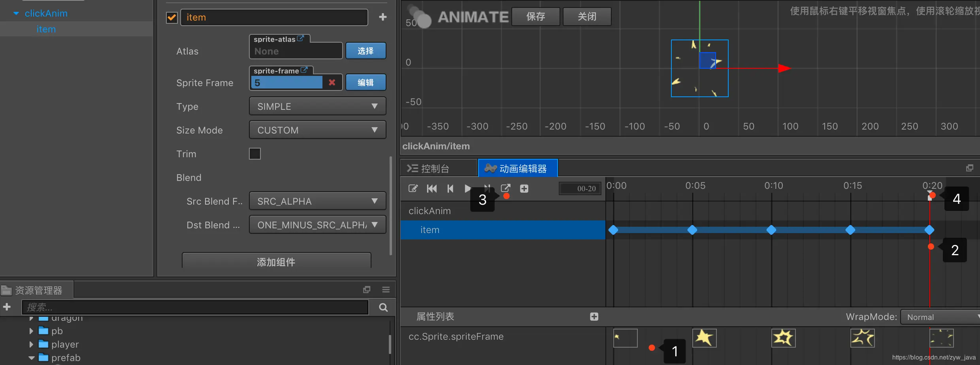
Task: Collapse the clickAnim node in hierarchy
Action: point(16,13)
